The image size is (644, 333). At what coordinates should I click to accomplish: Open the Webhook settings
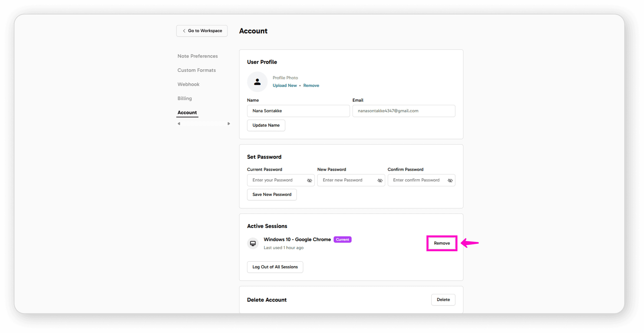tap(188, 85)
